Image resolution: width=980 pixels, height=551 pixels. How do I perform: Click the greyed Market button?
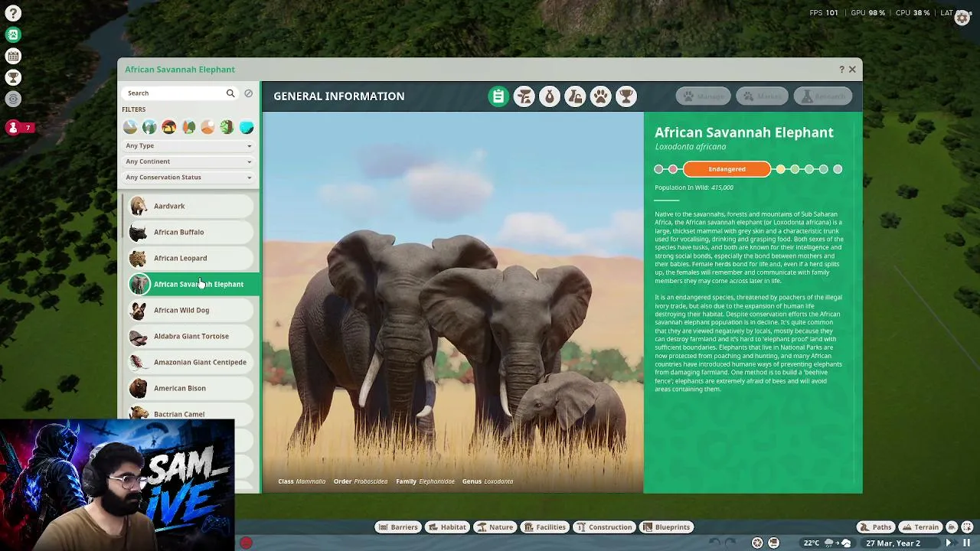click(763, 96)
